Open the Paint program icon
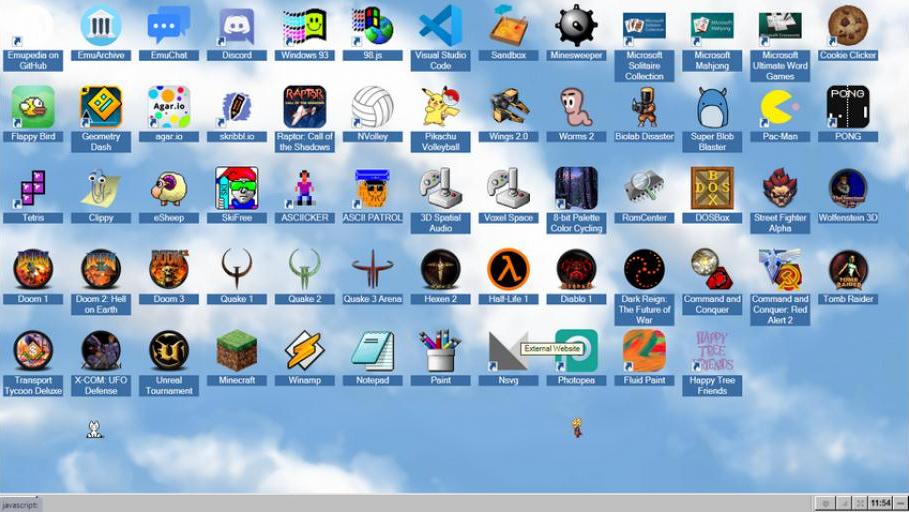The height and width of the screenshot is (512, 909). pos(440,351)
